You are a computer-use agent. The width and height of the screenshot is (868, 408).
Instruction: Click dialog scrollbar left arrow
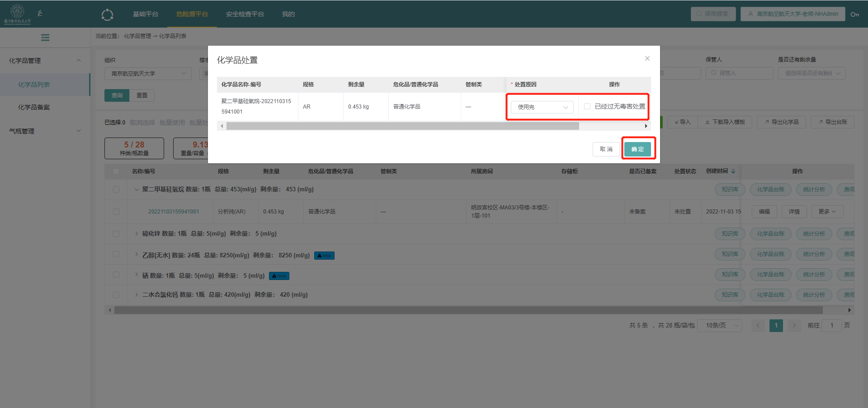click(222, 126)
